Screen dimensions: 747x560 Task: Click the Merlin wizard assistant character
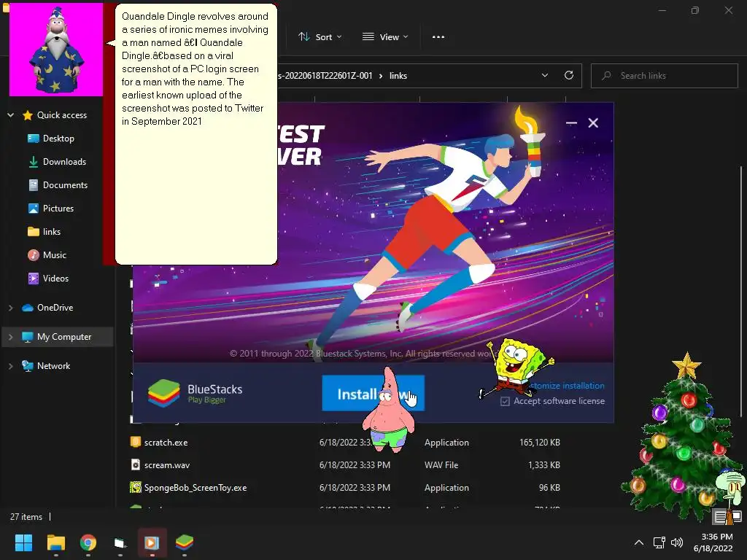pos(56,50)
